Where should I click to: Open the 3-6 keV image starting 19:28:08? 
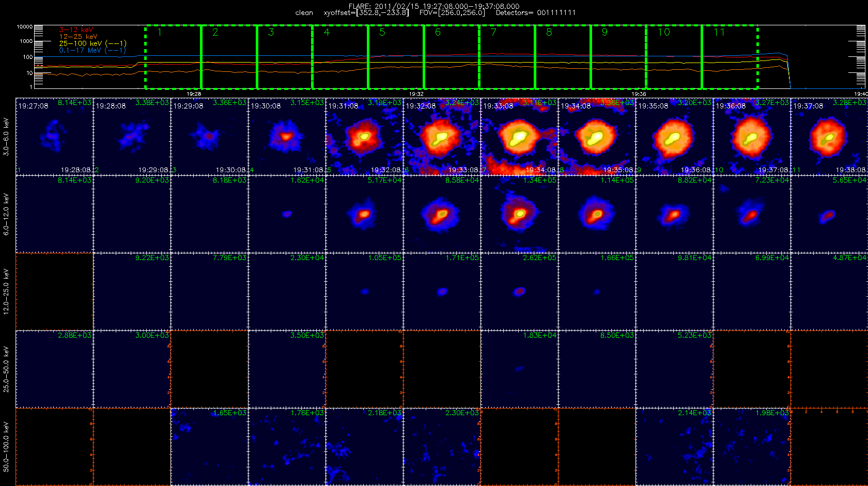132,136
